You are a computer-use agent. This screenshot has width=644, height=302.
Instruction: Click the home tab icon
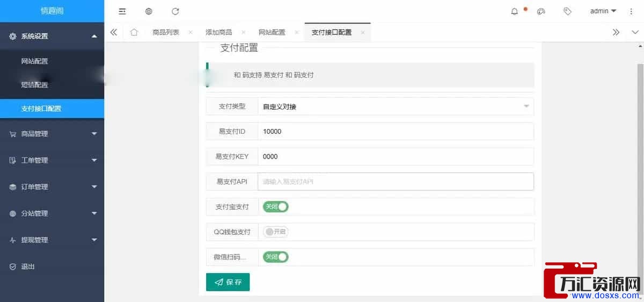pyautogui.click(x=134, y=32)
